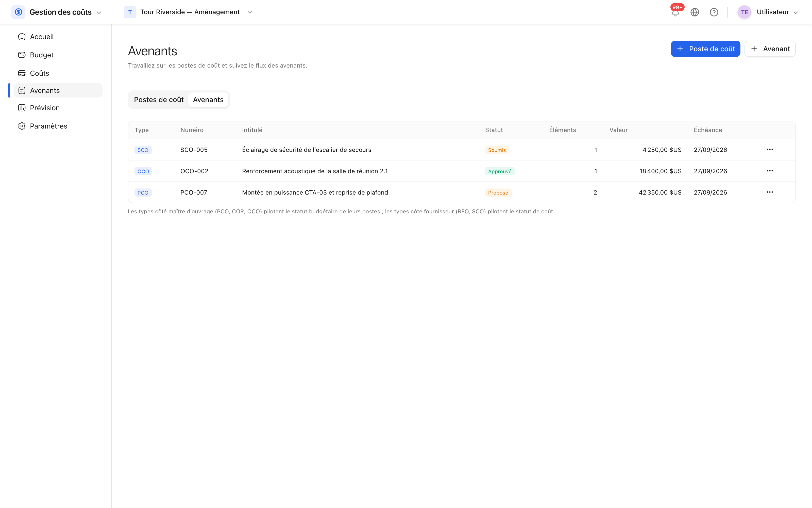Click the T project badge icon

coord(130,12)
